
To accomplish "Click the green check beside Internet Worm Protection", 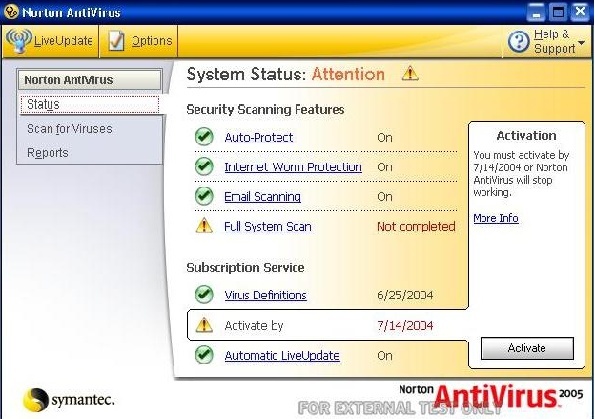I will 204,166.
